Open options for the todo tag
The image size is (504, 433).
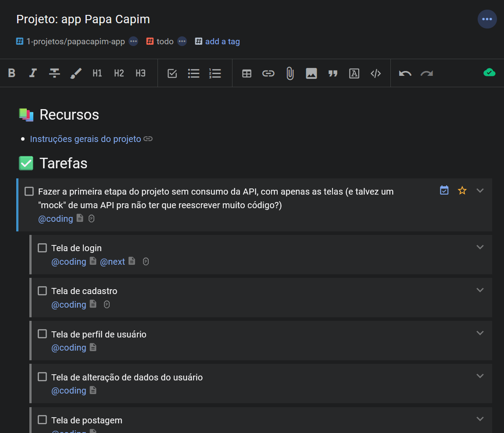(x=182, y=41)
